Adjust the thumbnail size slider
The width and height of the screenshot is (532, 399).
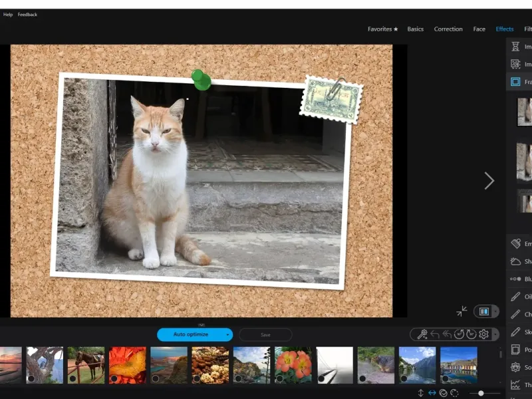coord(481,393)
